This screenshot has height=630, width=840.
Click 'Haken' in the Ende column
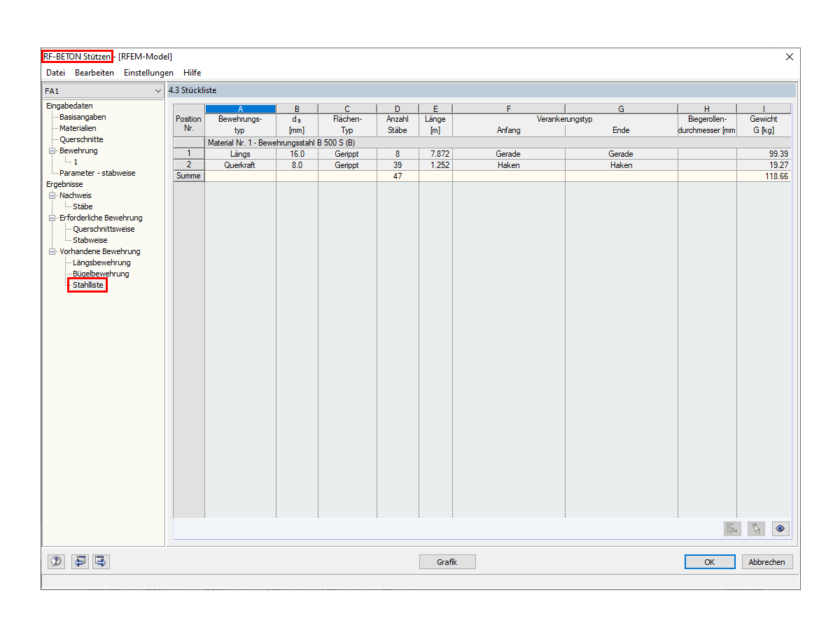point(621,165)
